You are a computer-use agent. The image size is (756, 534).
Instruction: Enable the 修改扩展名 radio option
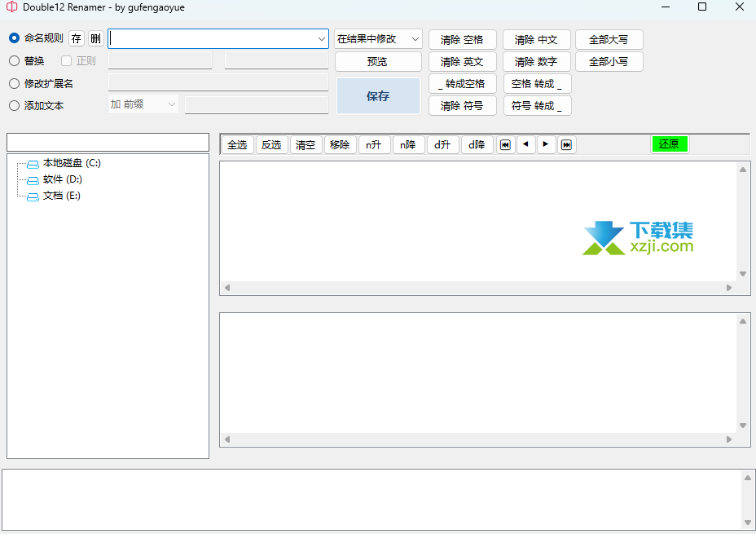tap(14, 83)
